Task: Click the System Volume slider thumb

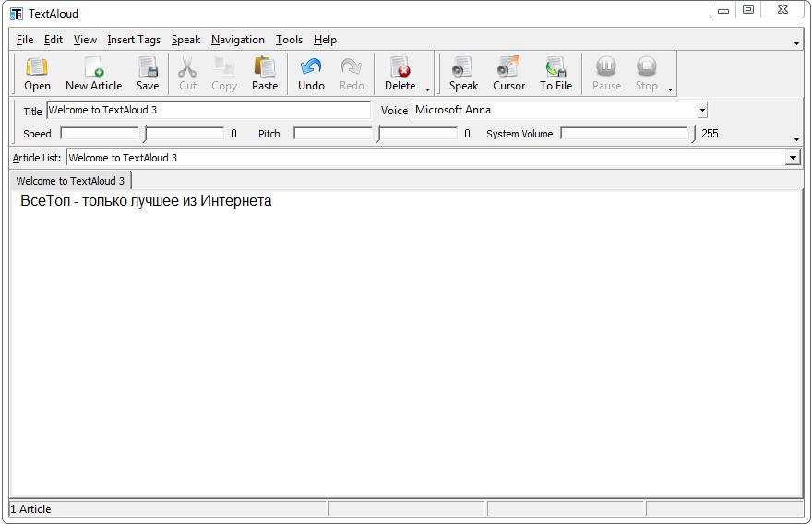Action: point(693,134)
